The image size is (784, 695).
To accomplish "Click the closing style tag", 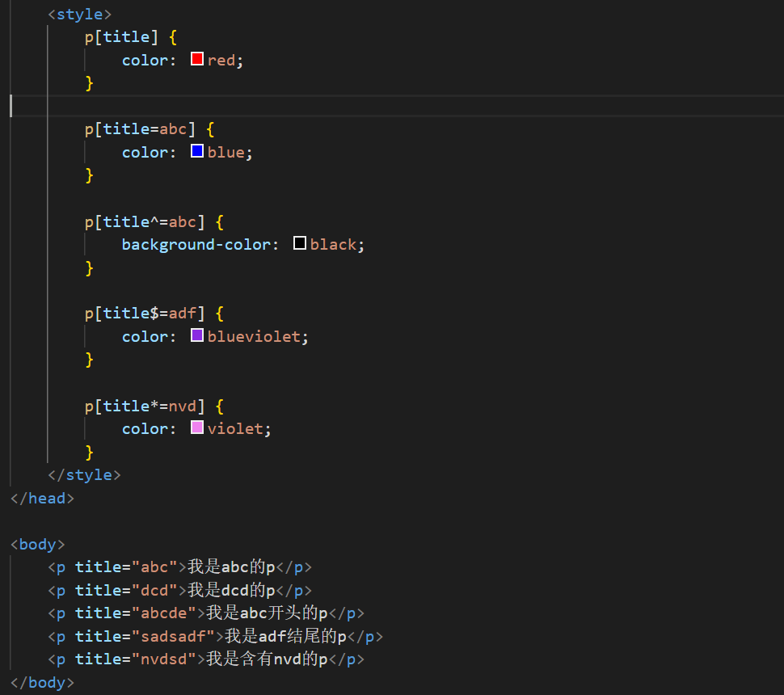I will [84, 474].
